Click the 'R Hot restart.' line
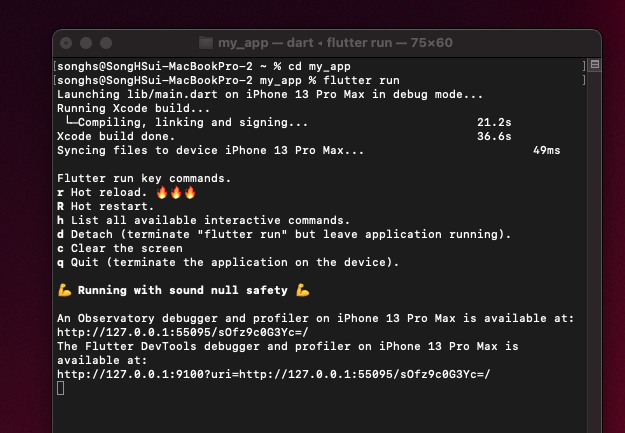The height and width of the screenshot is (433, 625). 105,206
